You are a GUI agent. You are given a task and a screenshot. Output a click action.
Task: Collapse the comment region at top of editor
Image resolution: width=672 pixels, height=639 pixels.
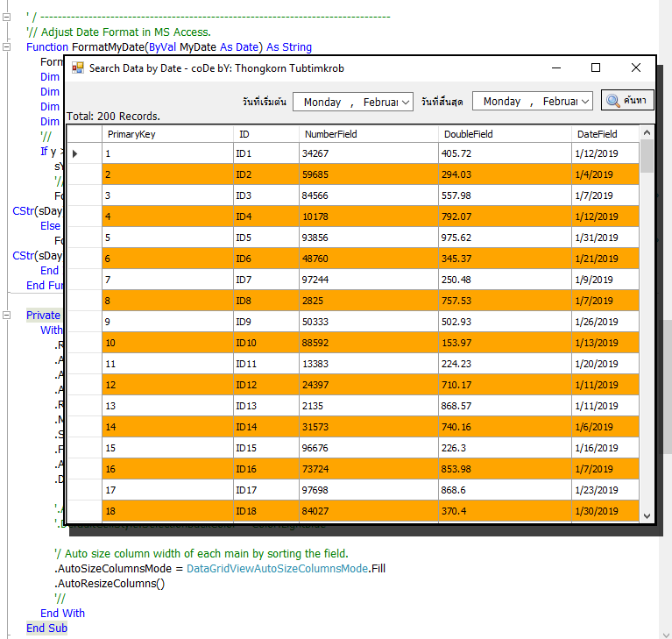[6, 18]
